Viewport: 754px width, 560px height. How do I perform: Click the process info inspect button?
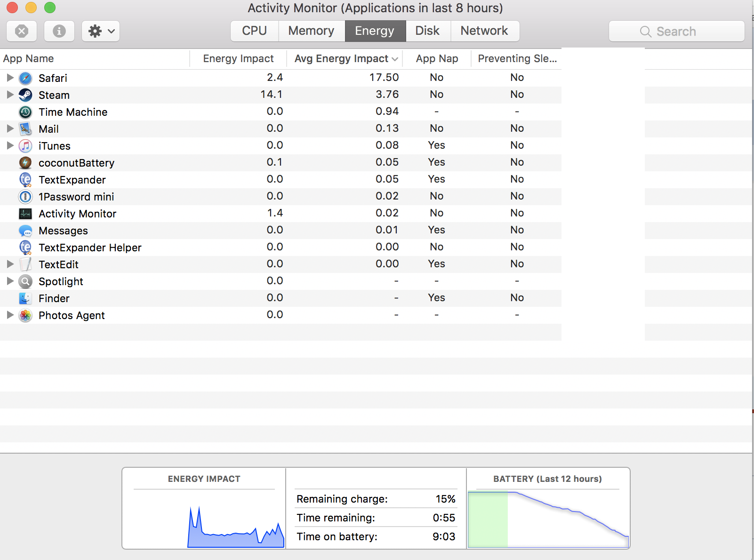59,31
